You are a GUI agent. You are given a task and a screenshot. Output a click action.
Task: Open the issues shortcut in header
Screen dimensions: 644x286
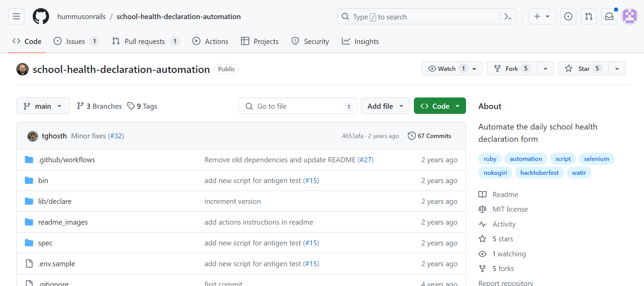tap(568, 16)
